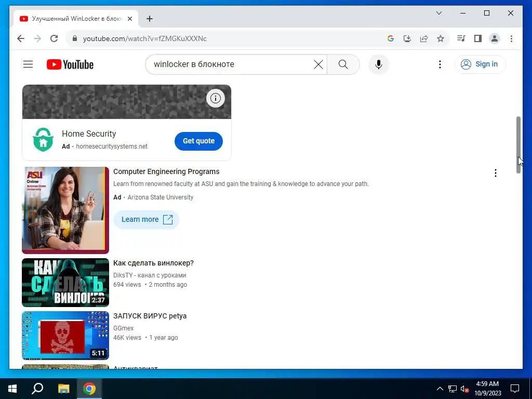Click the ASU ad description text
Viewport: 532px width, 399px height.
(241, 184)
